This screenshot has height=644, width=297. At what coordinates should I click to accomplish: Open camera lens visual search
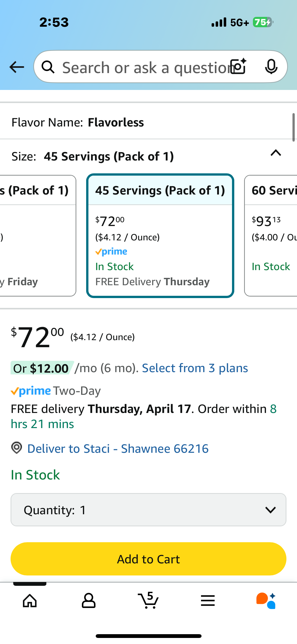click(x=239, y=67)
